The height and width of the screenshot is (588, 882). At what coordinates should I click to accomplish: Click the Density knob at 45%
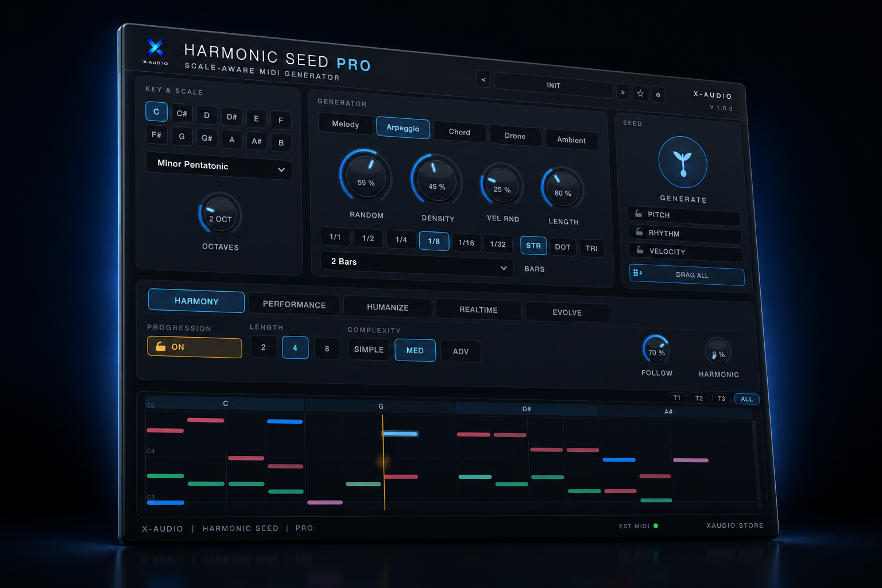436,179
